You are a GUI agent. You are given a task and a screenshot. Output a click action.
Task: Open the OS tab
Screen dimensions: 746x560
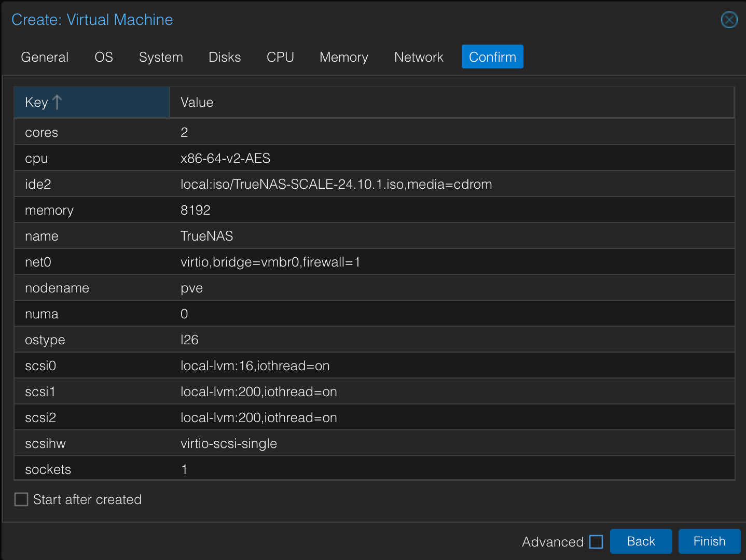tap(104, 57)
